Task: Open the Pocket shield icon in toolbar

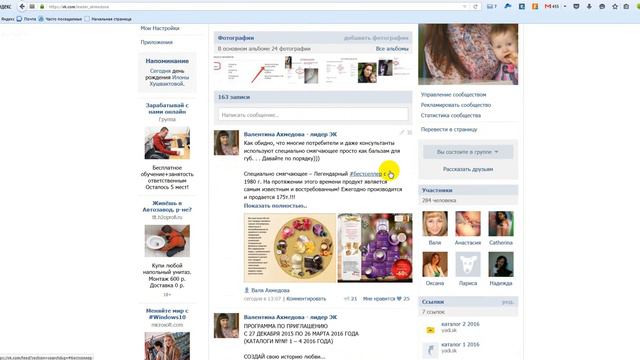Action: tap(576, 7)
